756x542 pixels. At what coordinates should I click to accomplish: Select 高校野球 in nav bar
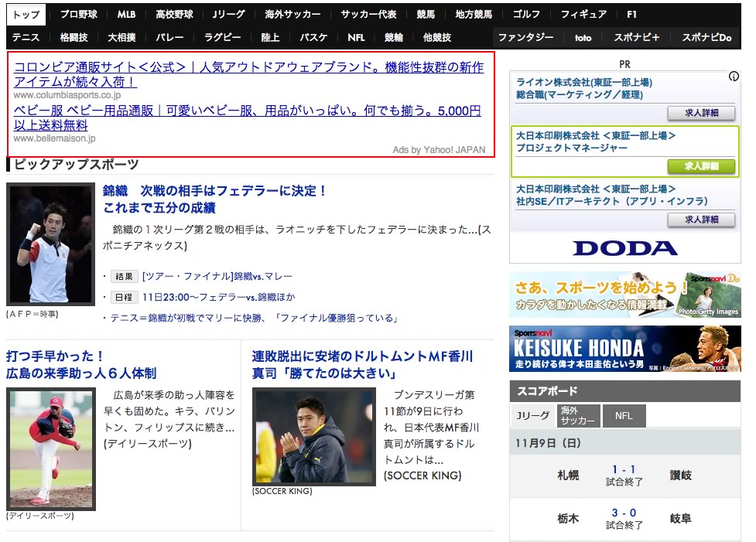175,15
